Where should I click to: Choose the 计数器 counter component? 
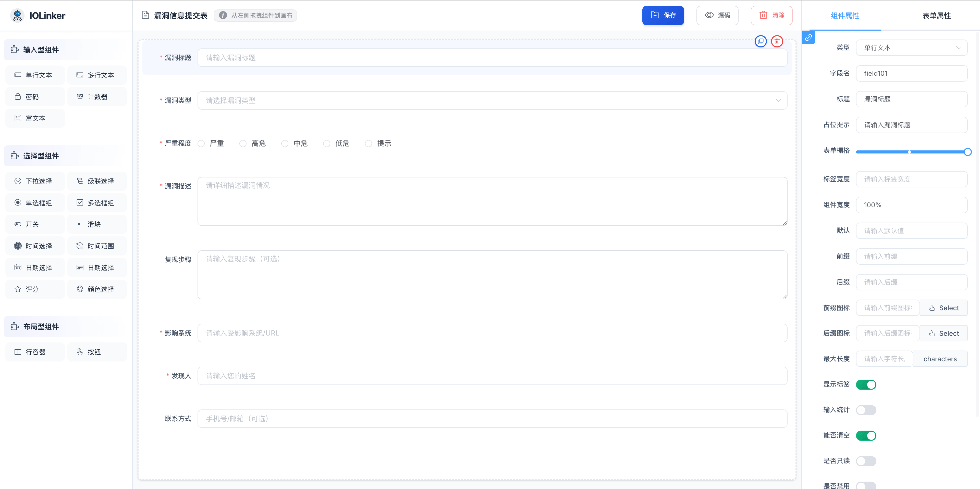[97, 97]
